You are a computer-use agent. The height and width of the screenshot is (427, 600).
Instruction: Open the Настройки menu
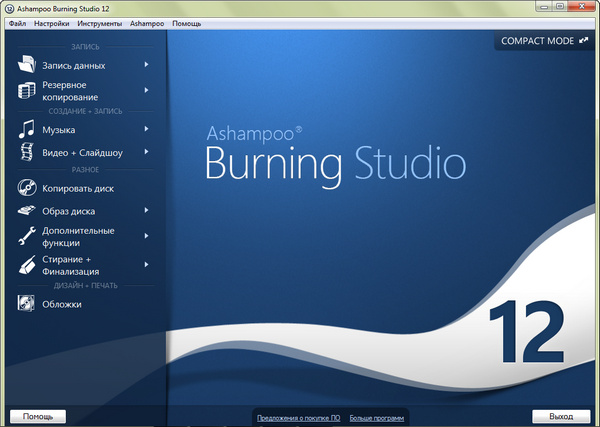click(52, 22)
